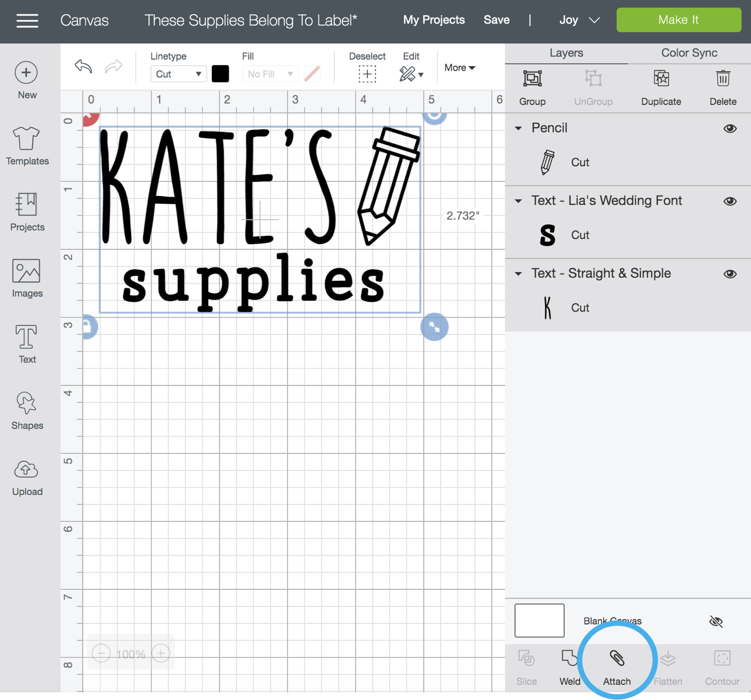Open the Templates panel
The height and width of the screenshot is (700, 751).
pos(27,146)
